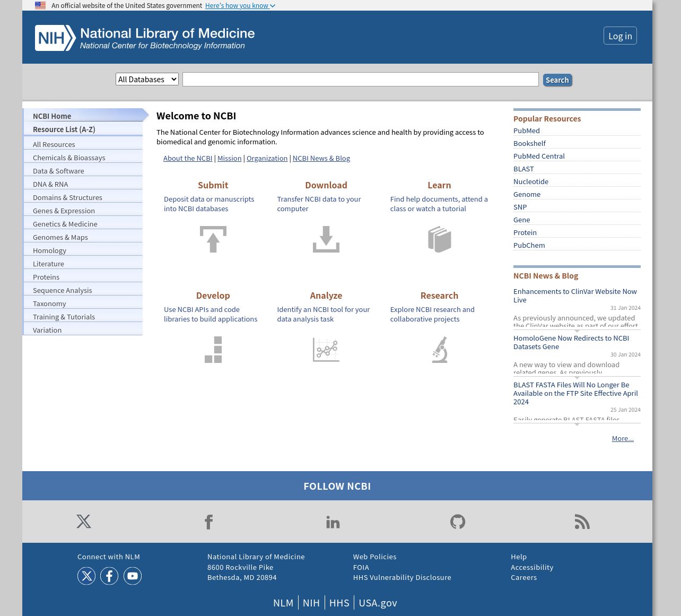Click the search text input field
Image resolution: width=681 pixels, height=616 pixels.
click(x=361, y=79)
